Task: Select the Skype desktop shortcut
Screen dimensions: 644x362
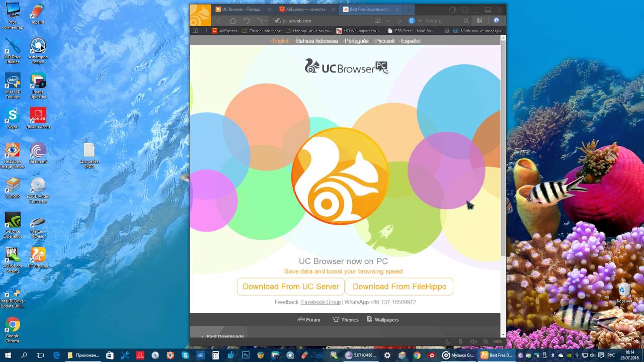Action: pos(13,118)
